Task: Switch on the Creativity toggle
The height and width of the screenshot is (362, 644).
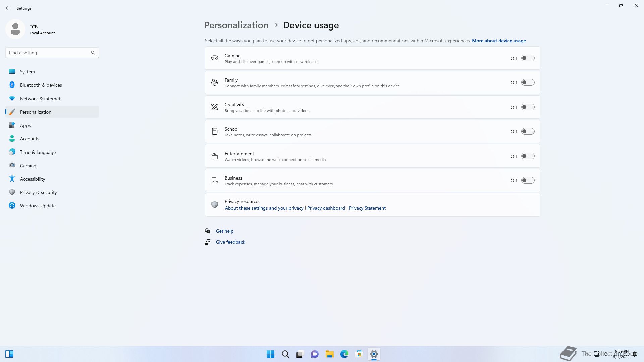Action: click(528, 107)
